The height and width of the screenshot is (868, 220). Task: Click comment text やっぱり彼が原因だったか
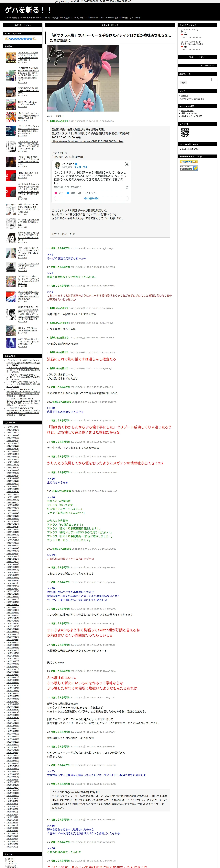[x=63, y=344]
